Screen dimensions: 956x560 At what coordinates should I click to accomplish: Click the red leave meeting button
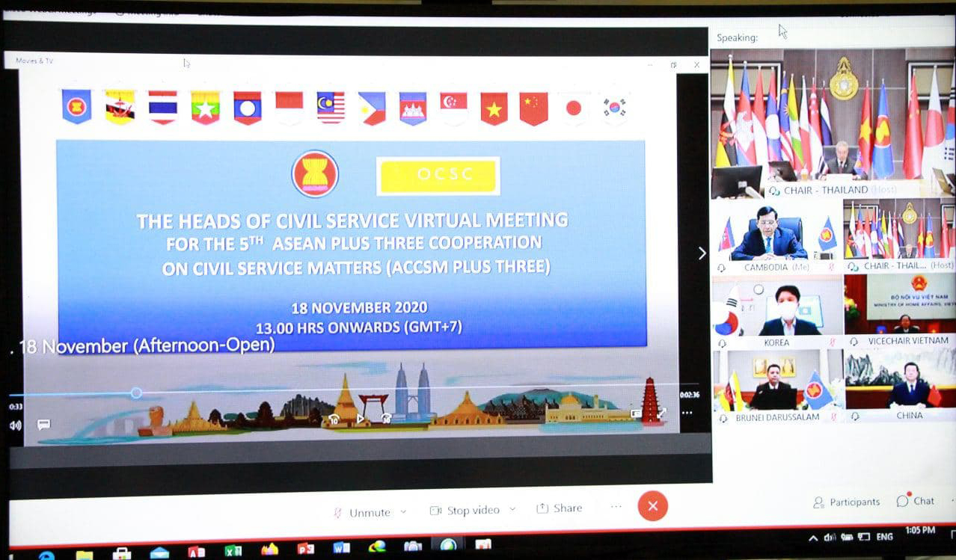[x=652, y=506]
